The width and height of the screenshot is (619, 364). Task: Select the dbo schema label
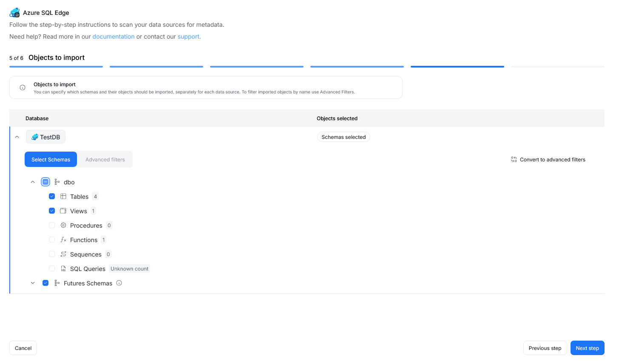69,182
